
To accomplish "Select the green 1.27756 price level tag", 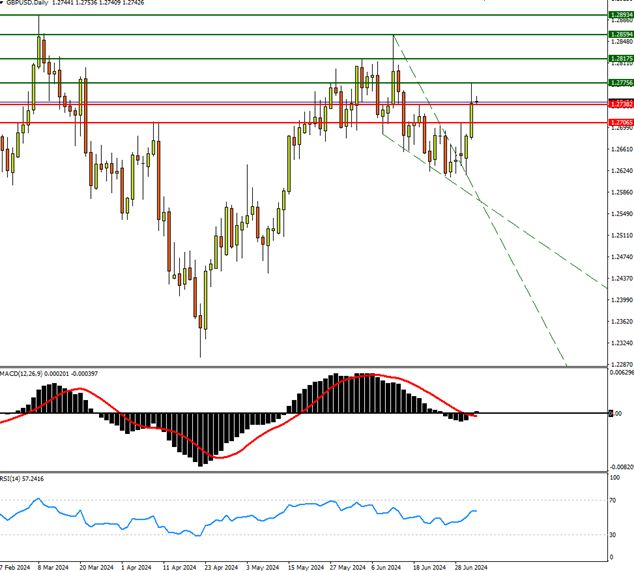I will [x=619, y=83].
